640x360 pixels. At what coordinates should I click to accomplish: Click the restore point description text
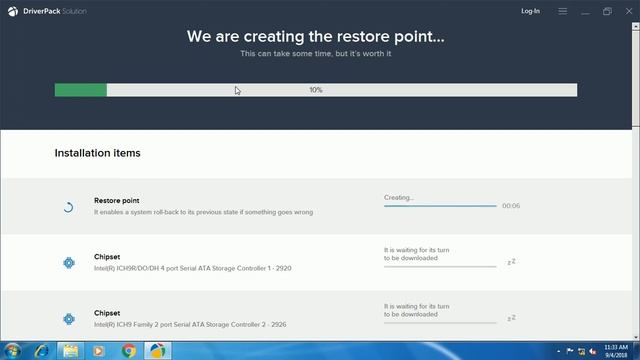click(203, 212)
